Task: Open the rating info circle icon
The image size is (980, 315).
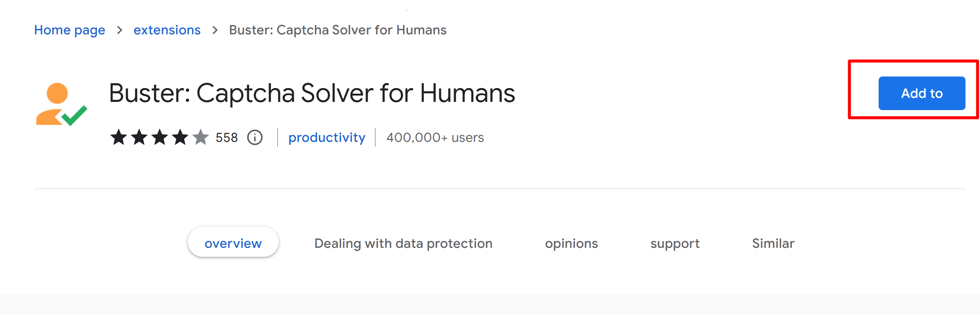Action: tap(255, 137)
